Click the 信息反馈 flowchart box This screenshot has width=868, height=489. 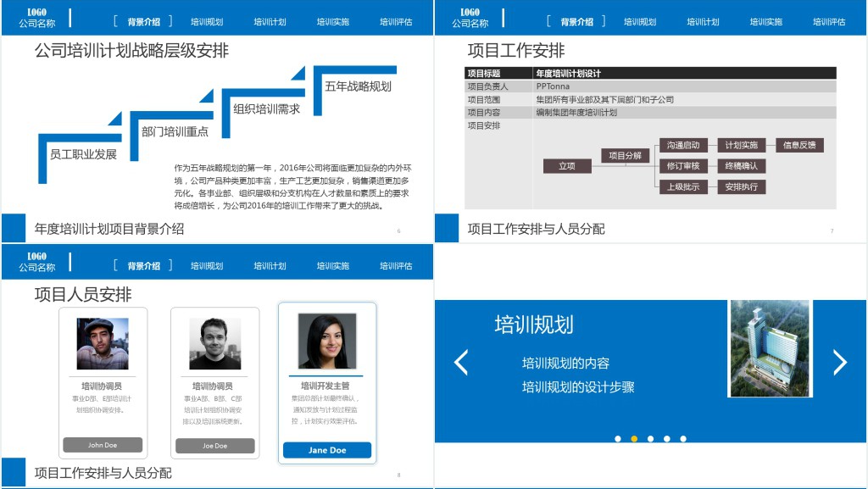[798, 146]
